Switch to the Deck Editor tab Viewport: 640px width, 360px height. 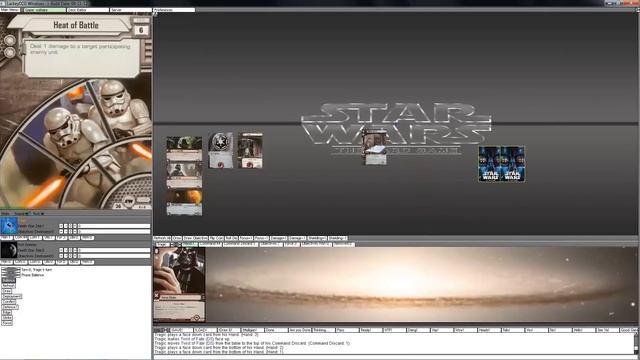[87, 10]
